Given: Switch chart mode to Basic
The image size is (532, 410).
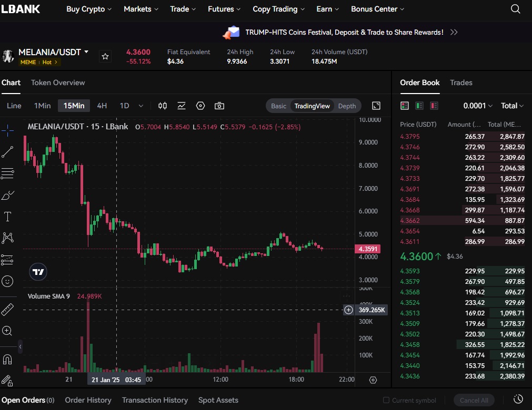Looking at the screenshot, I should (x=278, y=106).
